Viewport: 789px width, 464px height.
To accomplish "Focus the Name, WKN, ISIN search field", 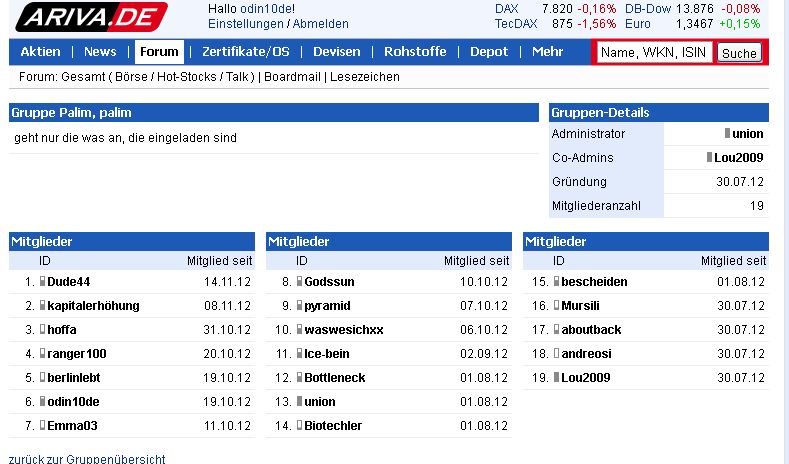I will tap(654, 52).
